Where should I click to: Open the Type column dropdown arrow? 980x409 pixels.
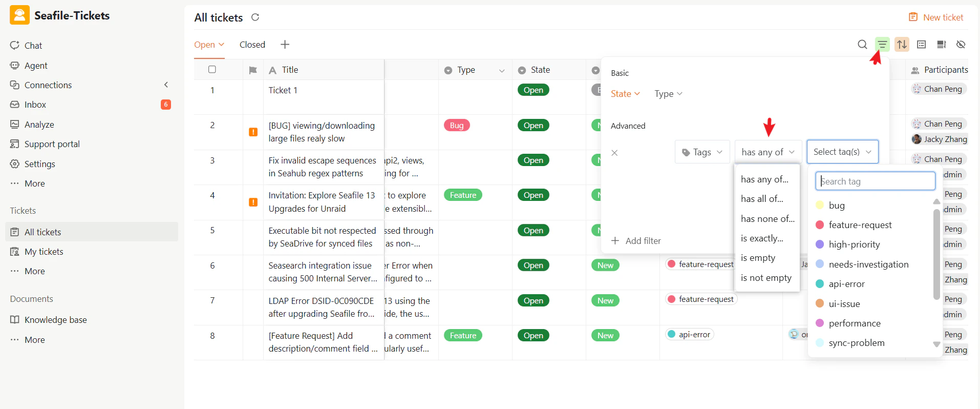[502, 70]
